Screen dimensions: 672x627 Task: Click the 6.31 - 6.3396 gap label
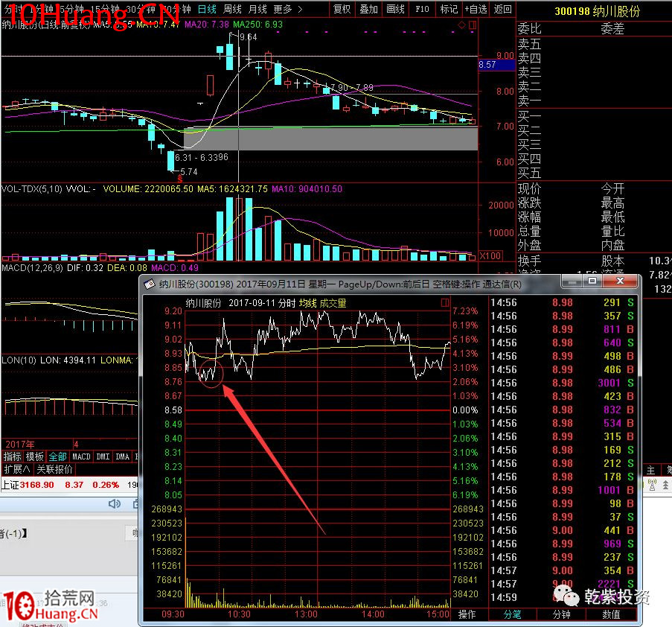[x=202, y=157]
